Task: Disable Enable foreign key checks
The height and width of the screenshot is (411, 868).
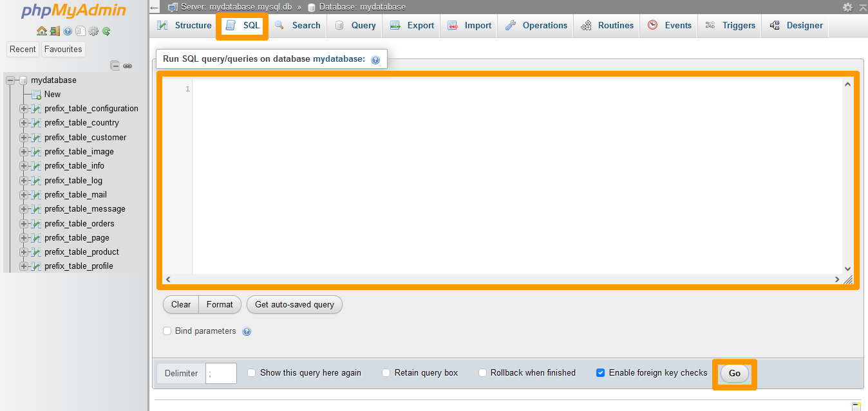Action: tap(600, 372)
